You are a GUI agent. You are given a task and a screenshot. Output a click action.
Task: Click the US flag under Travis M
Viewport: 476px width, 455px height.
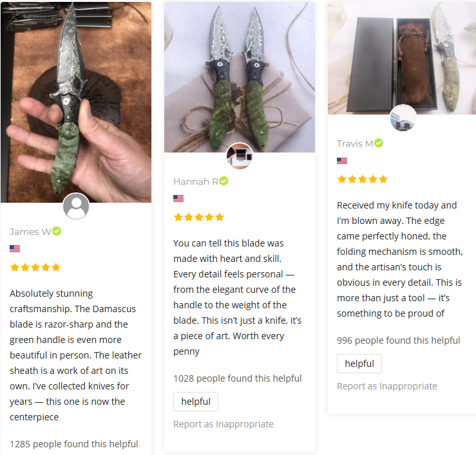[342, 161]
